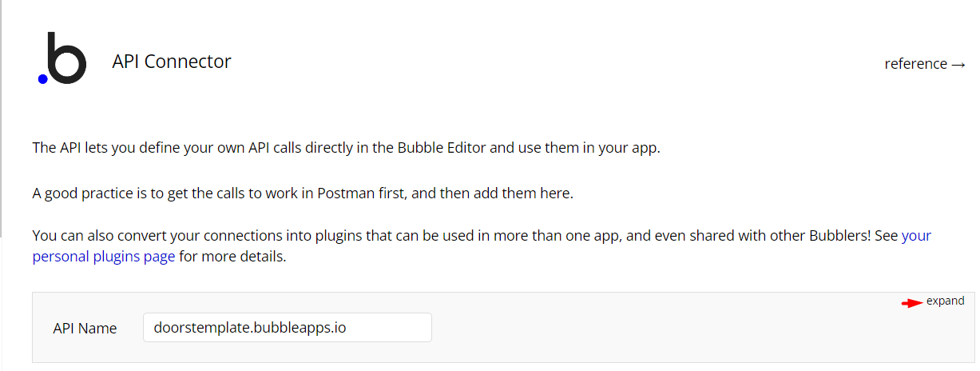Click the API Name label
Viewport: 980px width, 371px height.
click(85, 329)
